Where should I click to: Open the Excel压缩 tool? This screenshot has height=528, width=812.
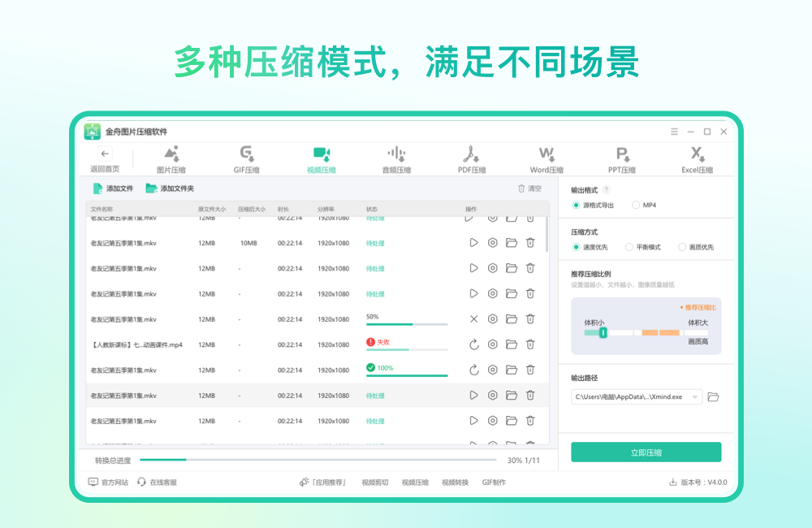tap(697, 158)
